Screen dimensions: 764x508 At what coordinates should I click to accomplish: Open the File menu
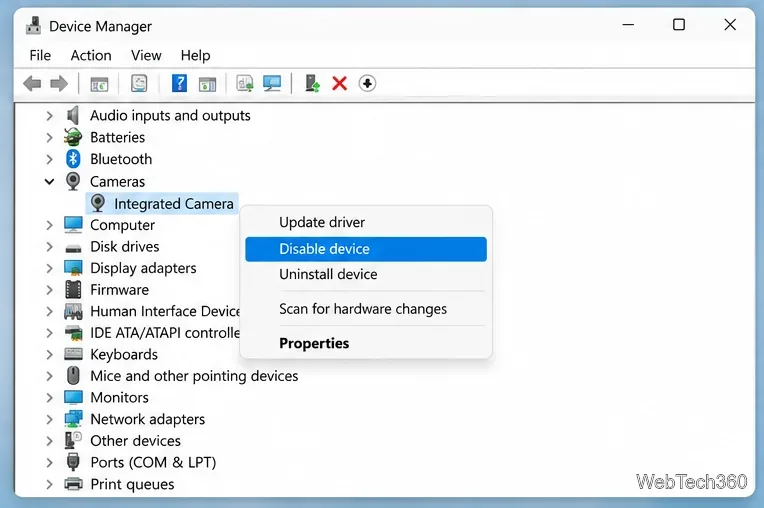pyautogui.click(x=40, y=56)
